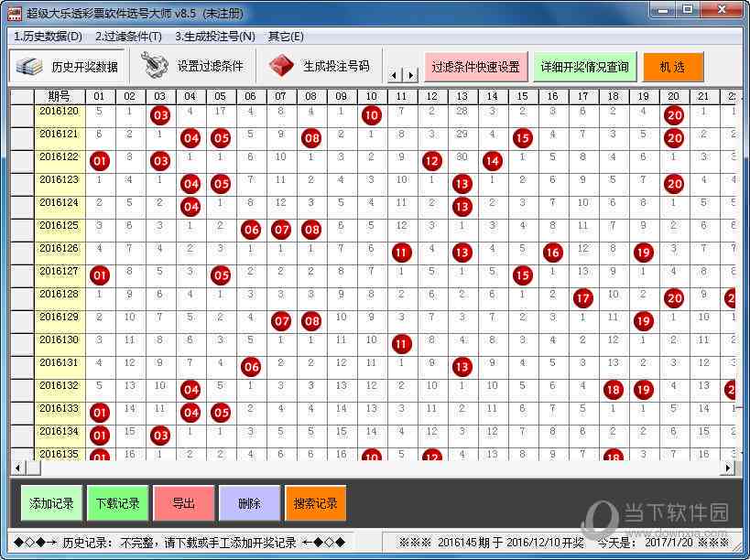Click the 添加记录 button

pos(51,503)
